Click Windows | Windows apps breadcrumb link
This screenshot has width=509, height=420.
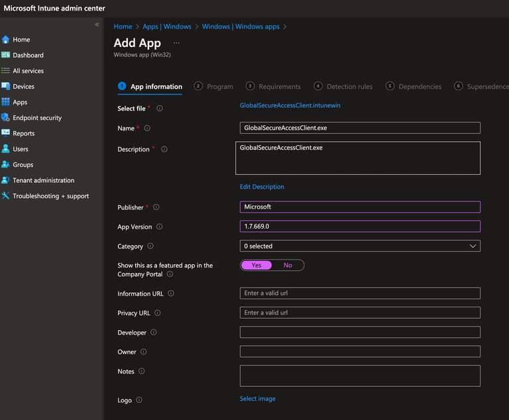[x=241, y=26]
